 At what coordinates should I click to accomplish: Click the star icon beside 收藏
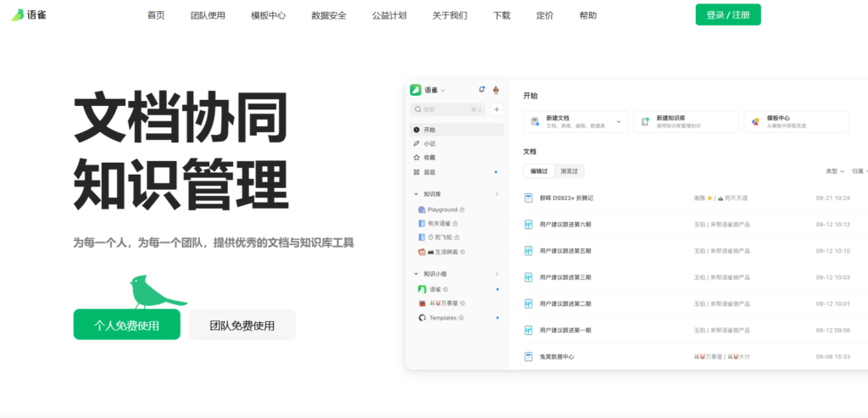(x=416, y=157)
